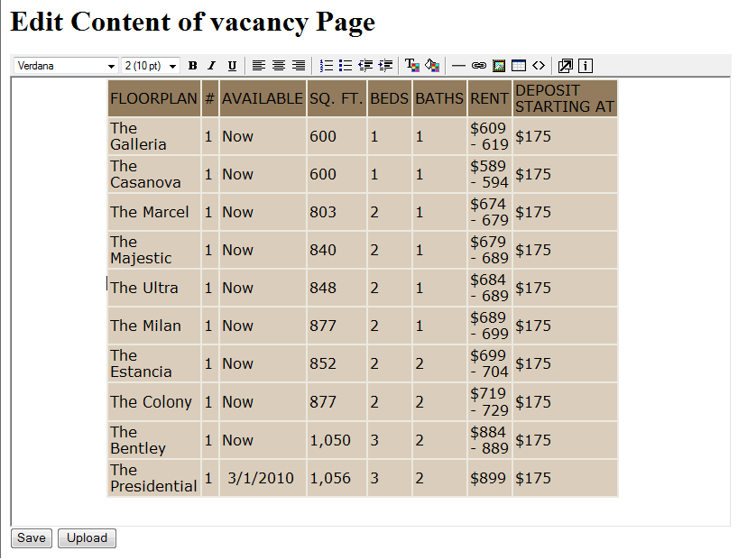Toggle bold formatting
738x560 pixels.
(192, 66)
